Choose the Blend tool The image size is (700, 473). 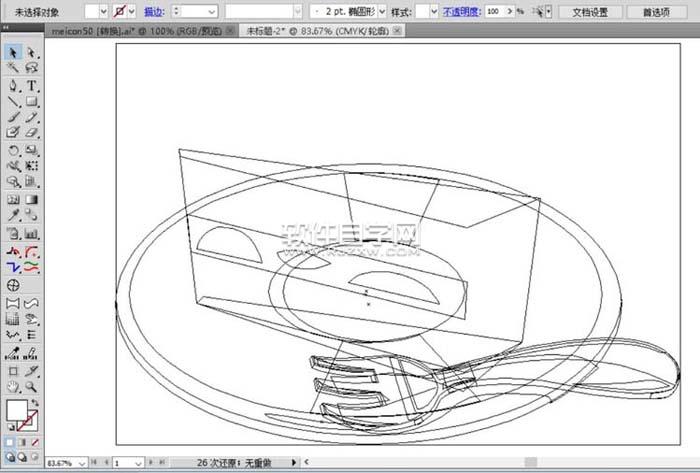click(x=31, y=215)
